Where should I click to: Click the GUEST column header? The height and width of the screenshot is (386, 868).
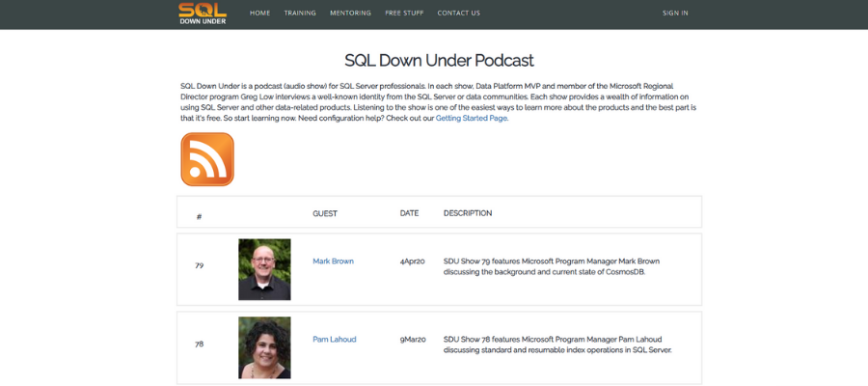[325, 213]
